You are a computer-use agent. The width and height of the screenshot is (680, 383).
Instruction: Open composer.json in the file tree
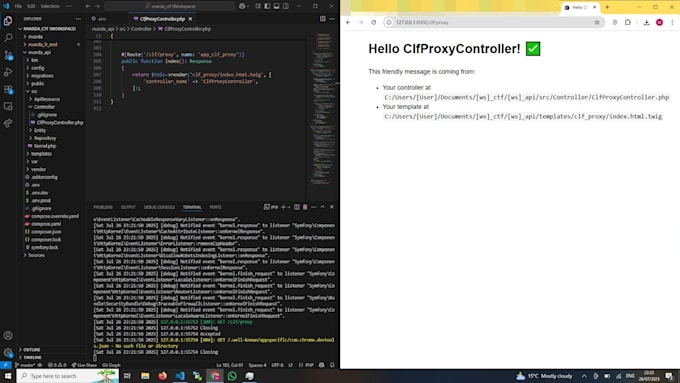(46, 232)
